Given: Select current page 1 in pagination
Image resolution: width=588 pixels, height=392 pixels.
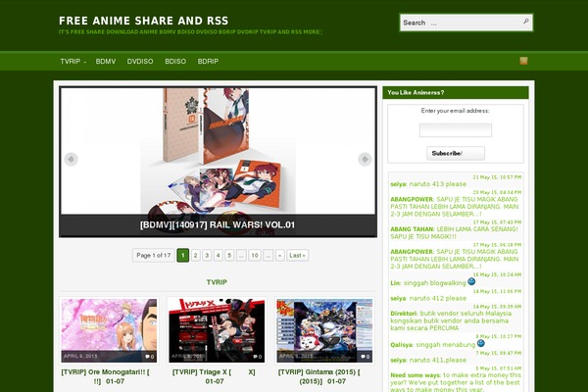Looking at the screenshot, I should coord(182,256).
